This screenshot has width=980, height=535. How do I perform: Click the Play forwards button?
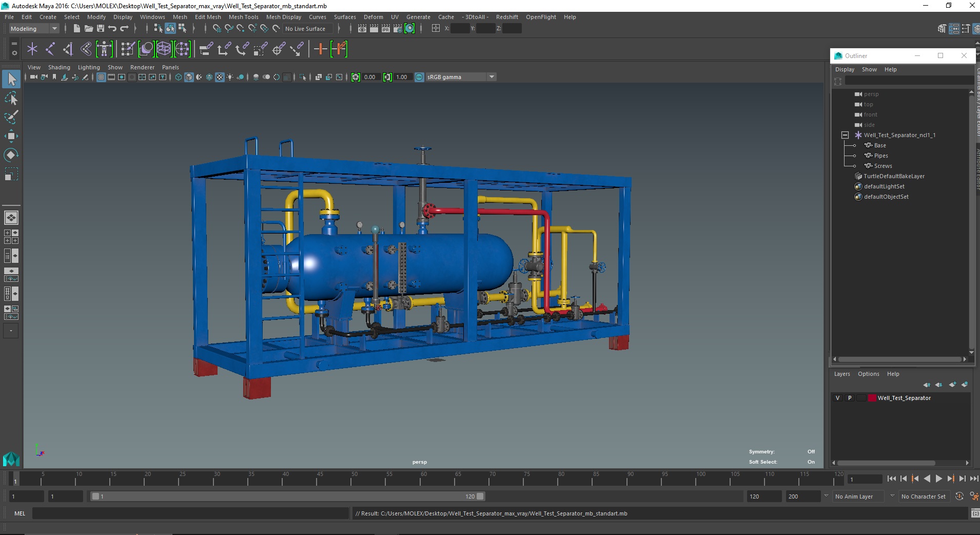click(x=938, y=479)
